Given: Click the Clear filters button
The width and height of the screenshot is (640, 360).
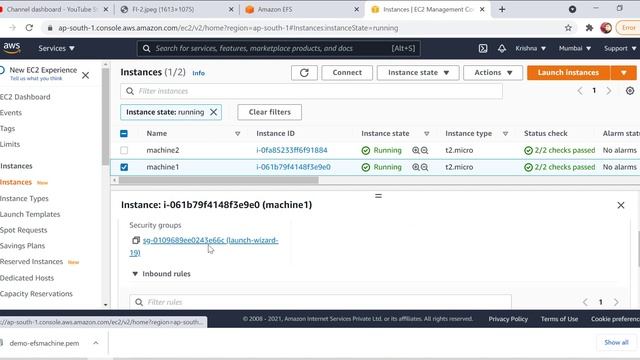Looking at the screenshot, I should coord(269,112).
